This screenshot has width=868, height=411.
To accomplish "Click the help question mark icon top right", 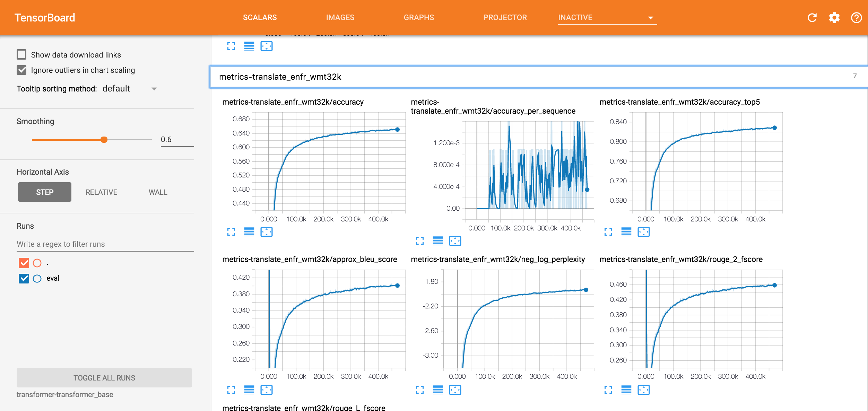I will coord(856,17).
